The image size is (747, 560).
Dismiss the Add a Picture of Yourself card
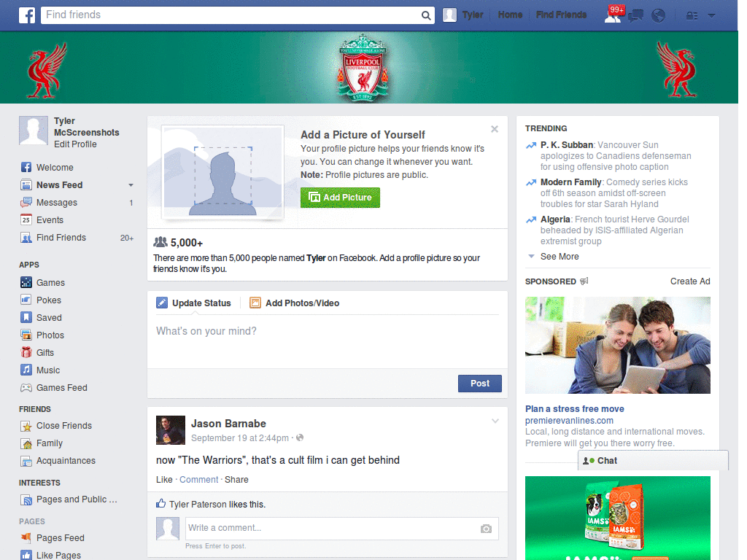(495, 129)
